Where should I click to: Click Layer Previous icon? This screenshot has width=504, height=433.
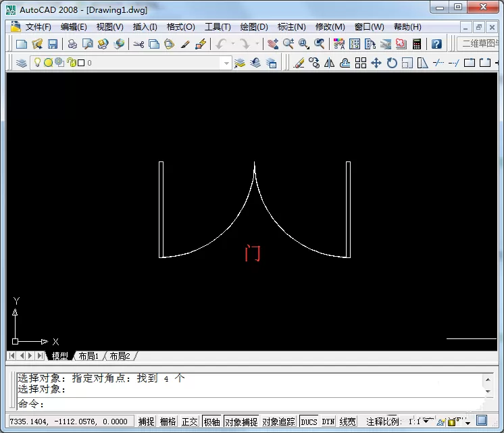(255, 63)
